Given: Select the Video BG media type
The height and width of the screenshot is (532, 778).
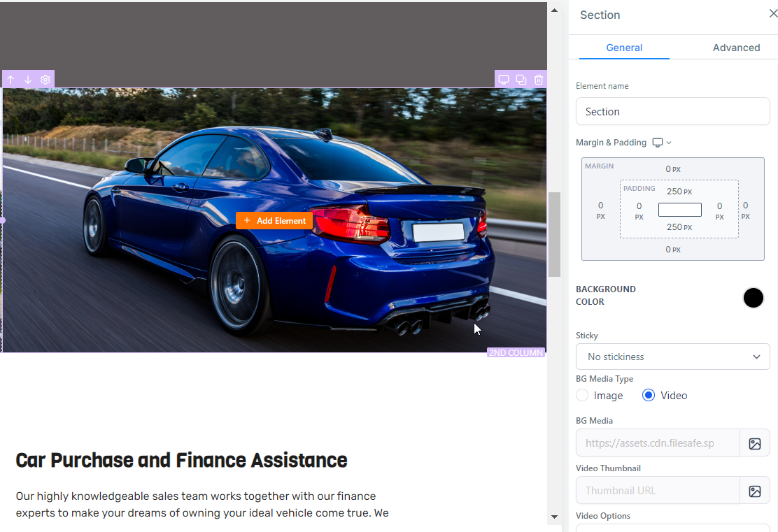Looking at the screenshot, I should (x=648, y=395).
